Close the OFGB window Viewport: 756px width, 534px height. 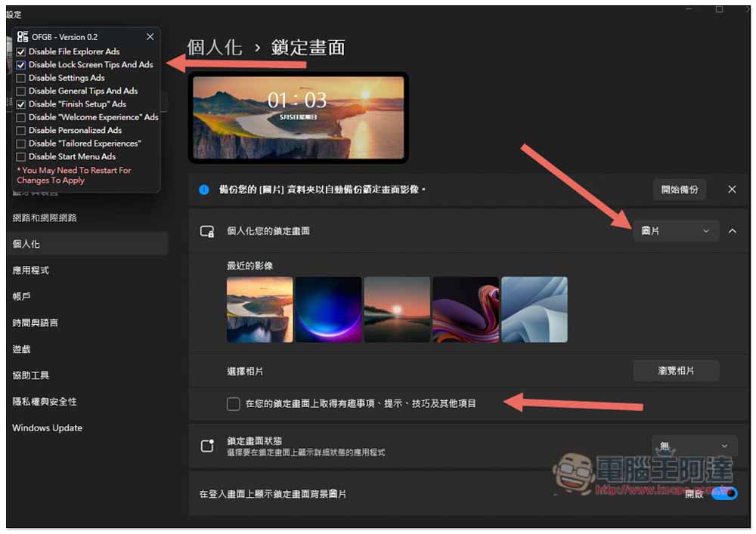point(150,36)
